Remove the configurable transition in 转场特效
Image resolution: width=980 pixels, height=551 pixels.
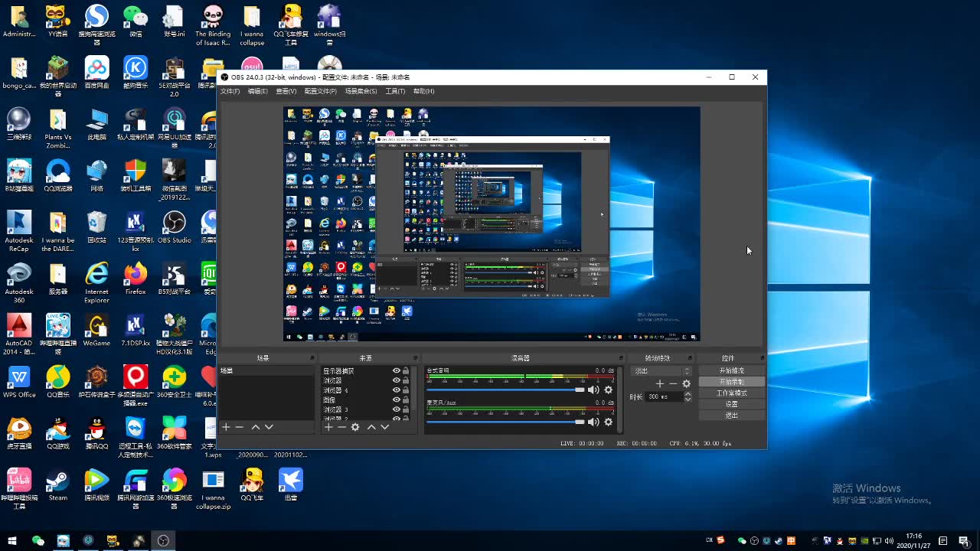click(673, 383)
